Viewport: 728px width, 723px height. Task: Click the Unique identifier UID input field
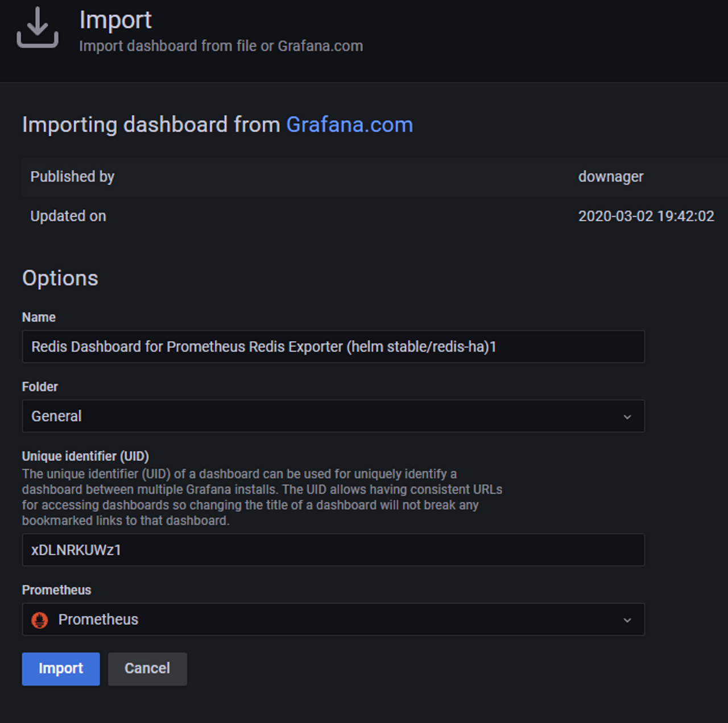pos(333,550)
